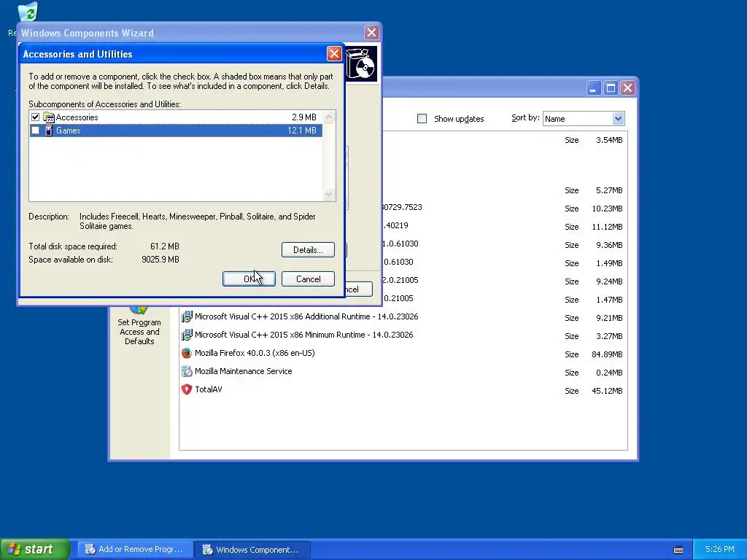Viewport: 747px width, 560px height.
Task: Maximize the Add or Remove Programs window
Action: (x=611, y=88)
